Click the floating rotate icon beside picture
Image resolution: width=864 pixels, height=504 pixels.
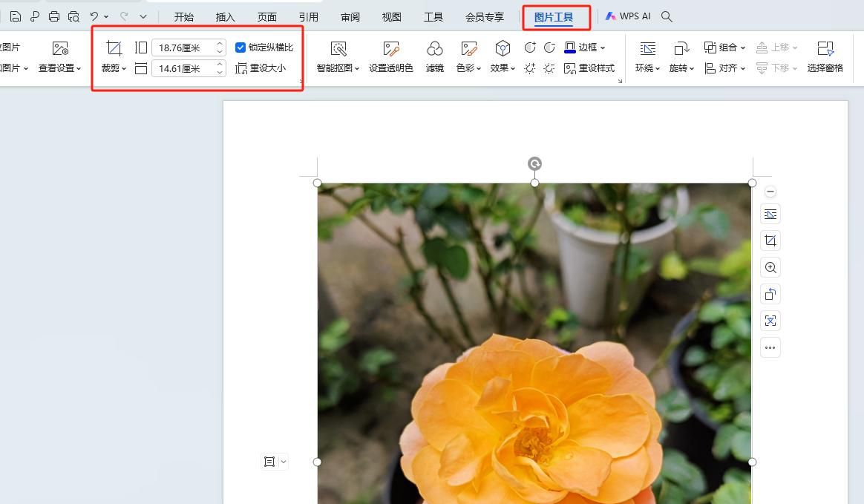770,294
